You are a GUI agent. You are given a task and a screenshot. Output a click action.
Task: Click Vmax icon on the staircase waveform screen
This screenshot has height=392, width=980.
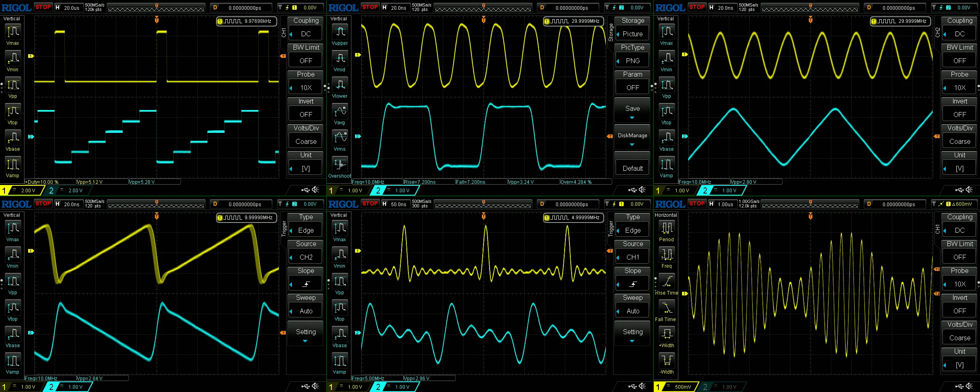tap(13, 32)
